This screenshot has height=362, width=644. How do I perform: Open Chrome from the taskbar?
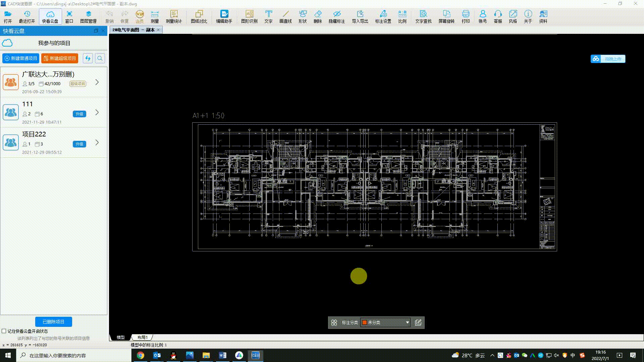point(141,355)
